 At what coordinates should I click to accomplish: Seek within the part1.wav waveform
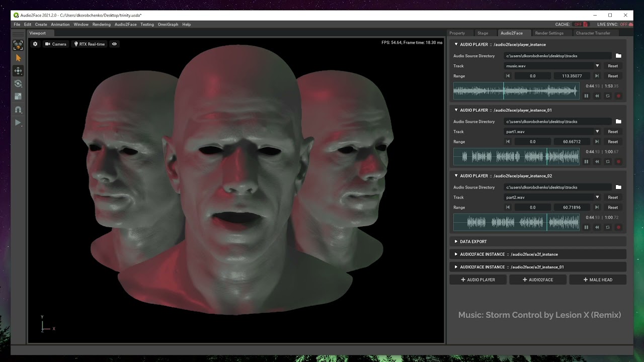click(516, 157)
